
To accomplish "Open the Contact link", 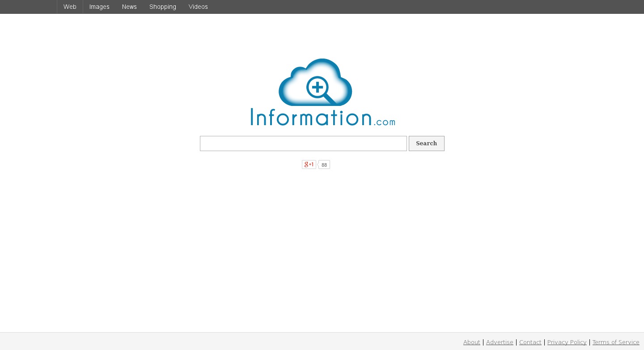I will pyautogui.click(x=530, y=342).
